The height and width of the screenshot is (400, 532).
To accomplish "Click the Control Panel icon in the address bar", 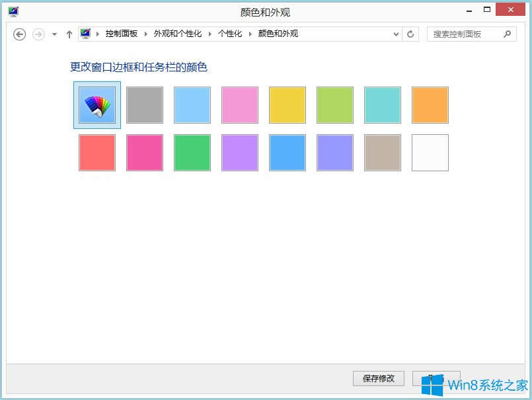I will 85,34.
